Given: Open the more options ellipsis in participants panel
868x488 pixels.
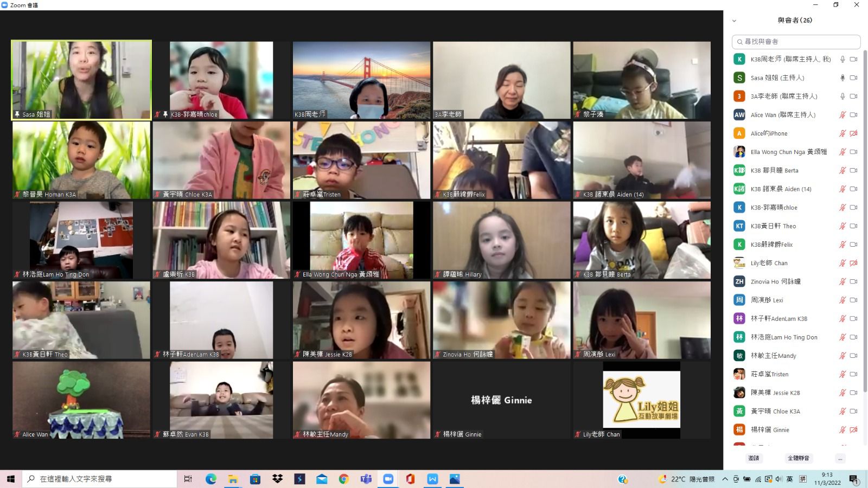Looking at the screenshot, I should point(840,458).
